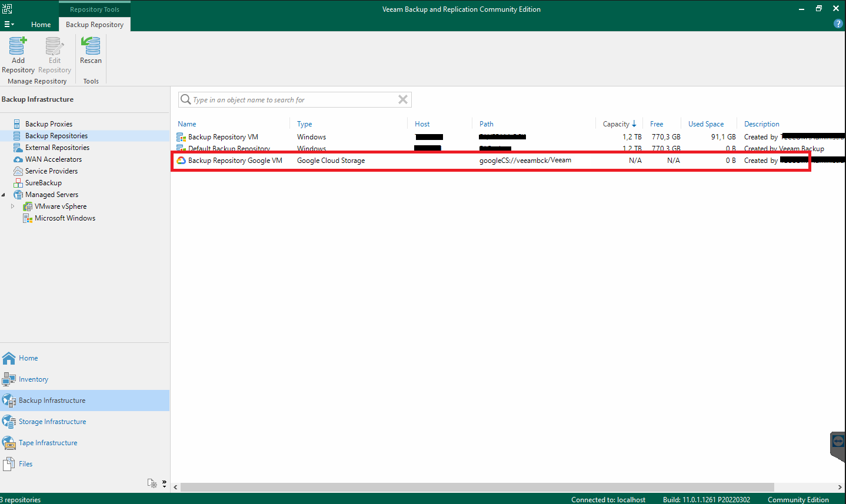Click the Connected to: localhost status text
The image size is (846, 504).
point(608,500)
